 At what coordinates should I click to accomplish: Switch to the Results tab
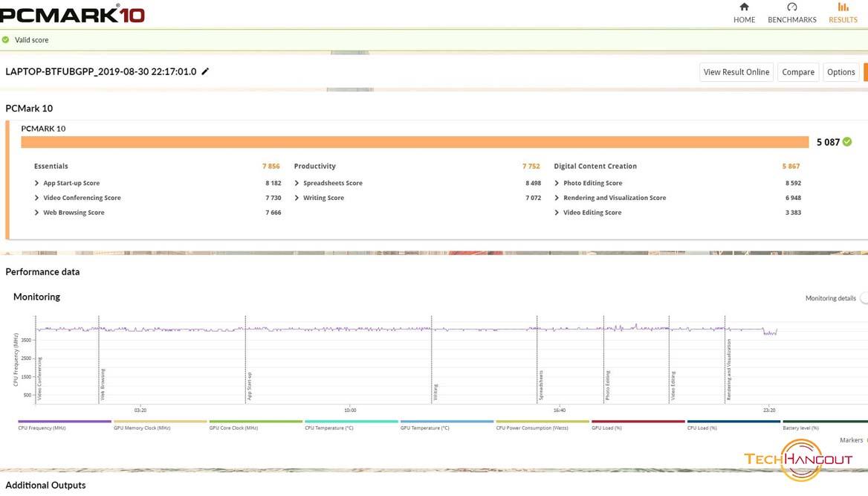[843, 13]
